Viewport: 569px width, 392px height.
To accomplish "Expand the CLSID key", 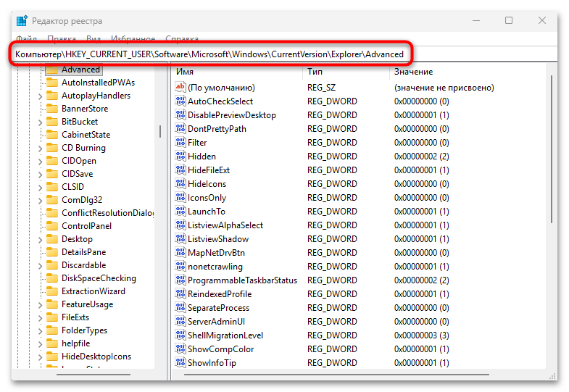I will pos(41,188).
